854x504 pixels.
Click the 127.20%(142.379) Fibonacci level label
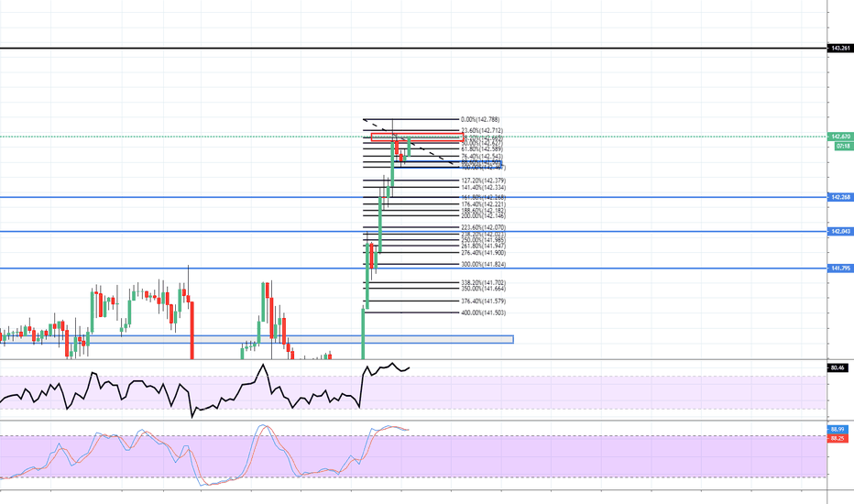[484, 181]
